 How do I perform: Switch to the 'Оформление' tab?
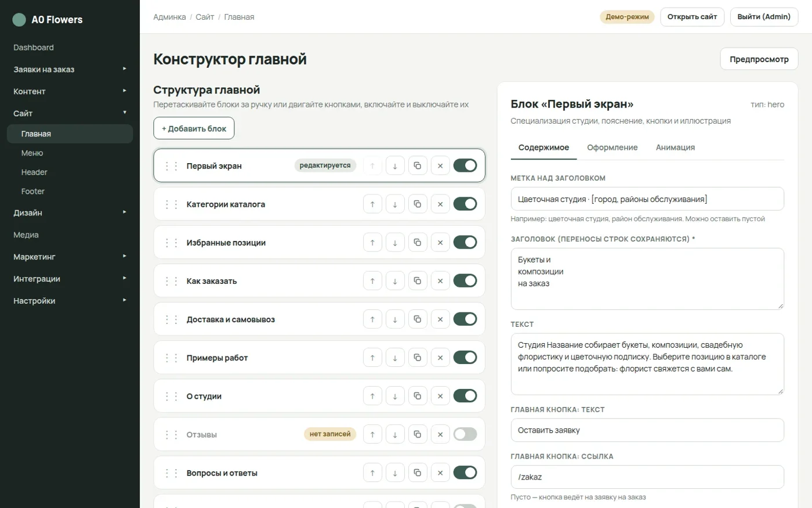[x=612, y=147]
